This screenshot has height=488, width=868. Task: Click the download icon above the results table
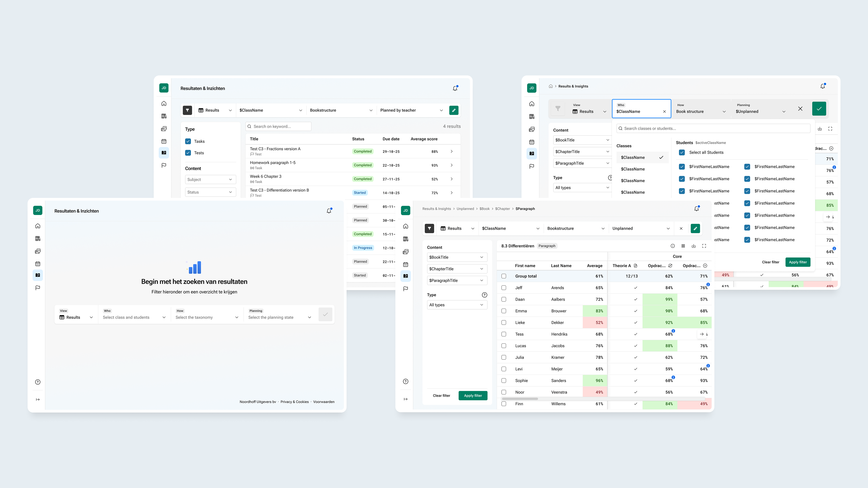(693, 246)
